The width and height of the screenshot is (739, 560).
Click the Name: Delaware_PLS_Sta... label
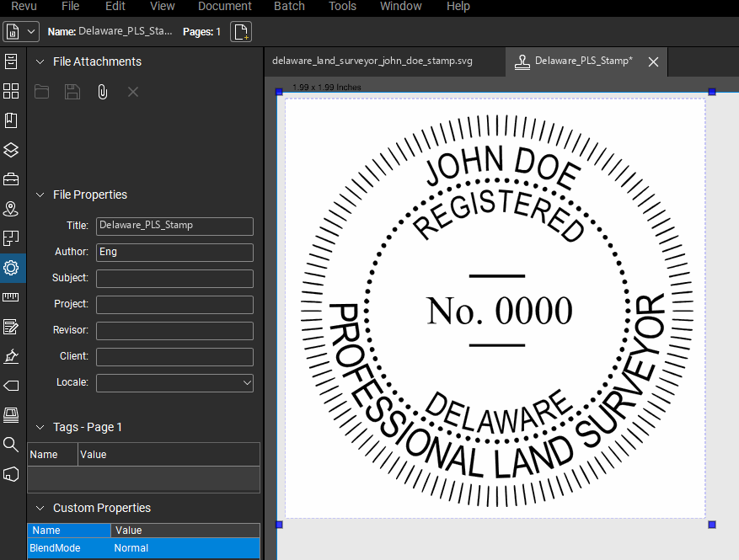tap(110, 31)
